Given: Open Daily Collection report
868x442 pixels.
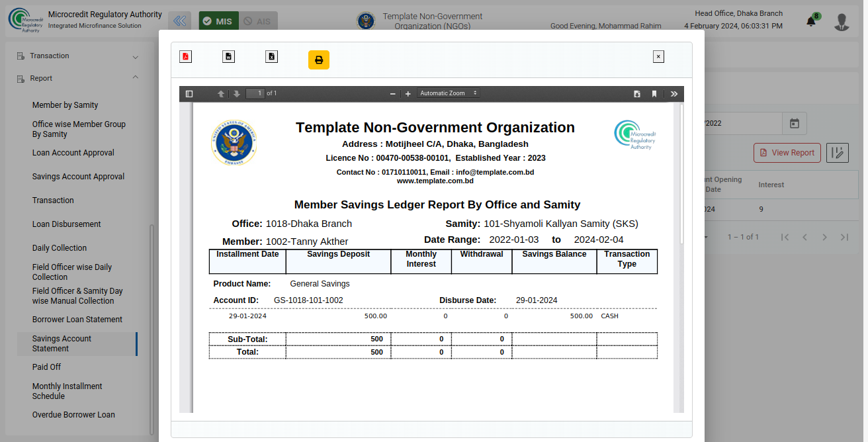Looking at the screenshot, I should coord(60,248).
